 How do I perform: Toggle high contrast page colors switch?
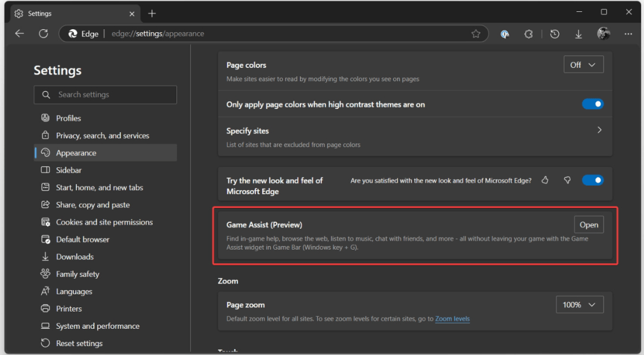coord(593,104)
